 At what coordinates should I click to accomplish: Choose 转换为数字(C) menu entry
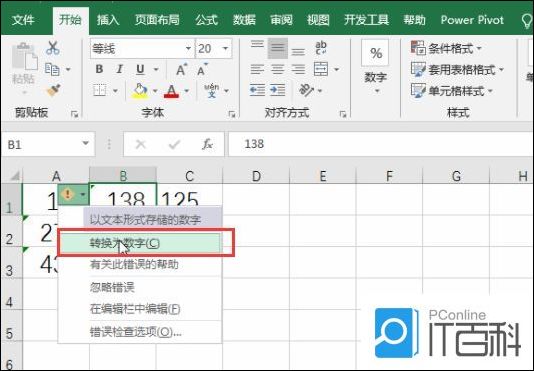coord(140,243)
